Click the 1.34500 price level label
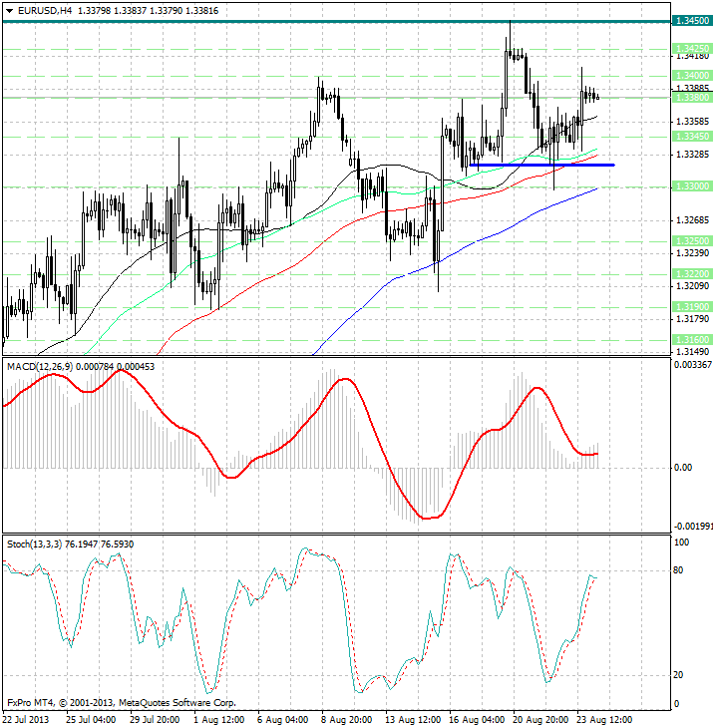713x728 pixels. [691, 20]
